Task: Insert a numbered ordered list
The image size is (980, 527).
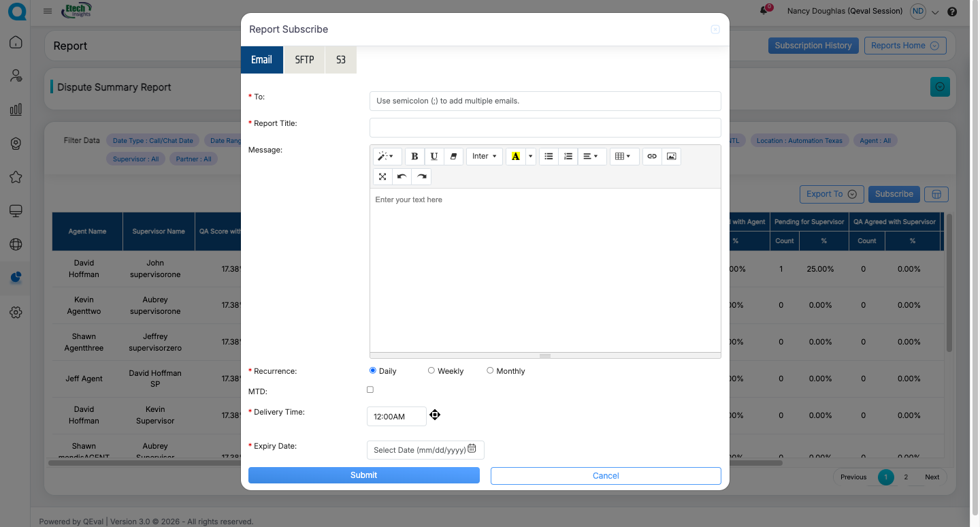Action: (568, 157)
